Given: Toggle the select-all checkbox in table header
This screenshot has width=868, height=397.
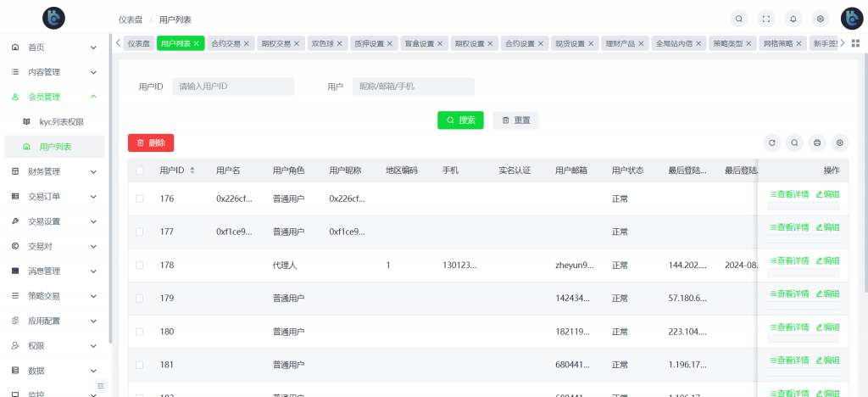Looking at the screenshot, I should (x=140, y=171).
